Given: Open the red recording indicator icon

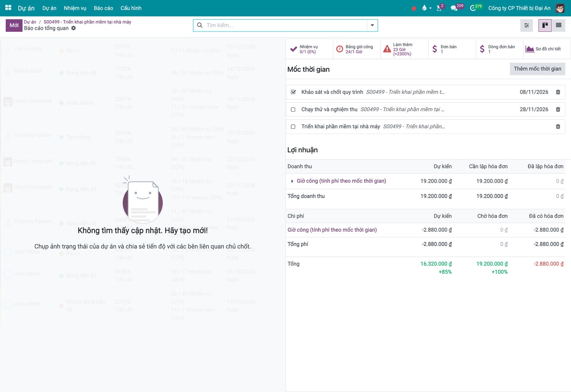Looking at the screenshot, I should (414, 8).
